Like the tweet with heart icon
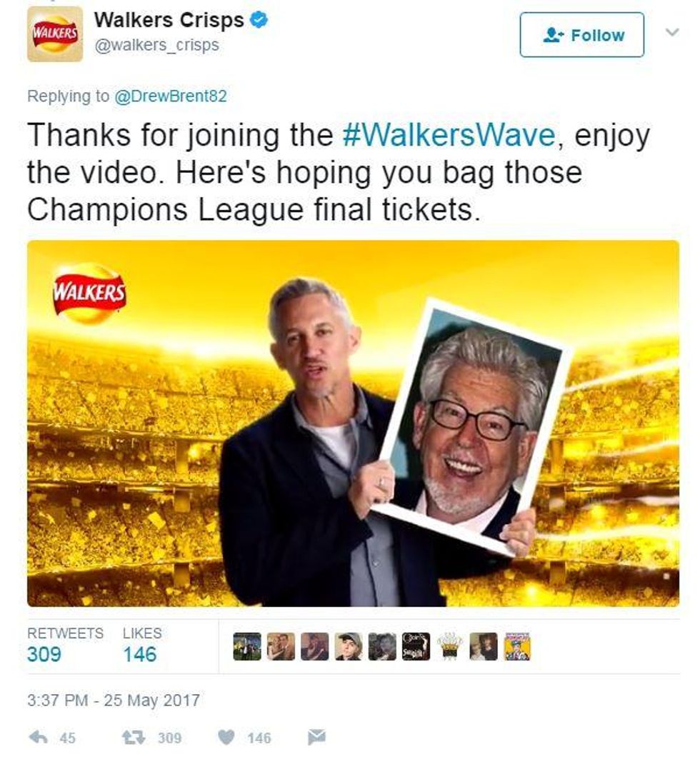 pyautogui.click(x=226, y=738)
